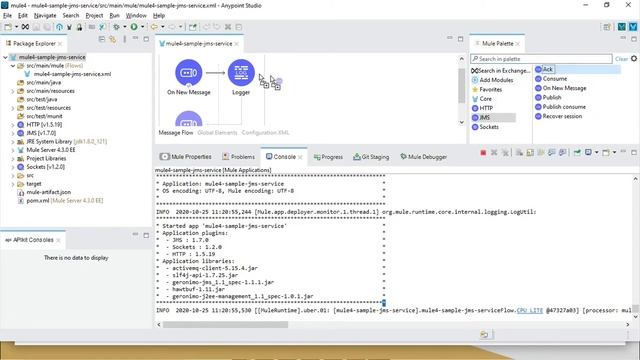Click Remove Launch gray X in Console
The height and width of the screenshot is (360, 640).
(494, 153)
